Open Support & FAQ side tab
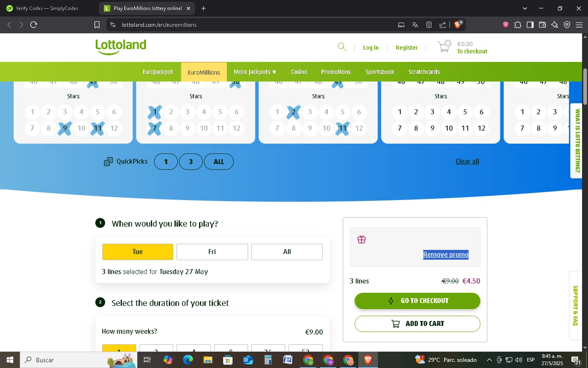Image resolution: width=588 pixels, height=368 pixels. [x=575, y=305]
